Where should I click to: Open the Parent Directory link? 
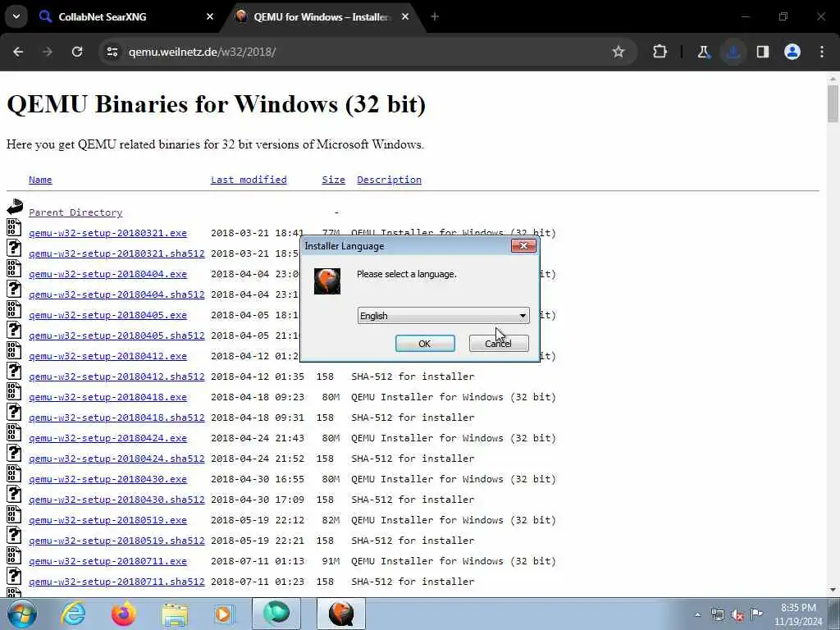(x=75, y=212)
